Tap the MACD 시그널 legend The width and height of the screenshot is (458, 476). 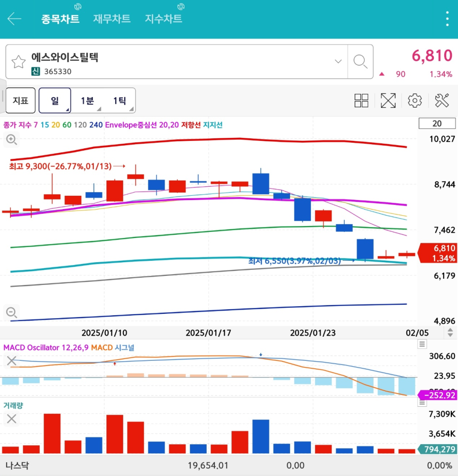point(112,348)
